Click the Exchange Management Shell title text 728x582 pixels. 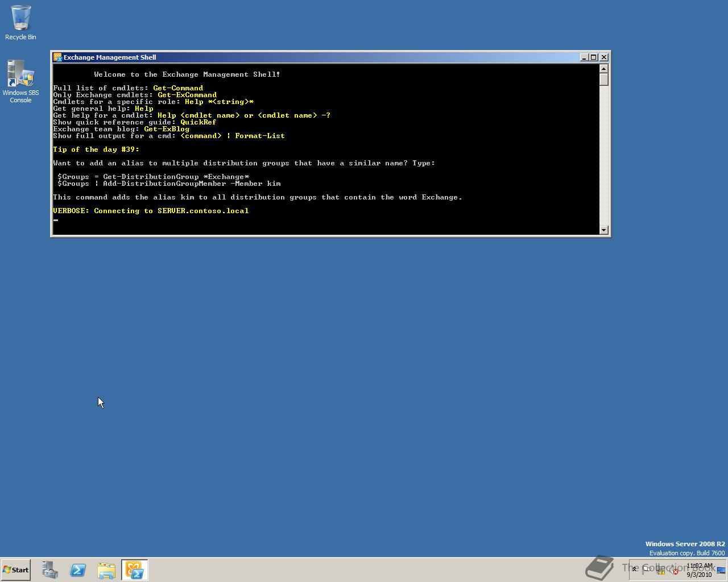tap(110, 57)
